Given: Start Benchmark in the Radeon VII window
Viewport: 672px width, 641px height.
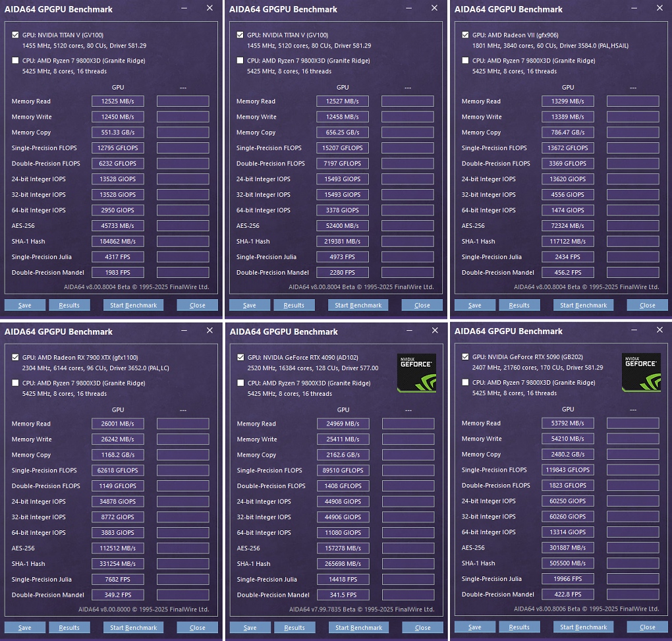Looking at the screenshot, I should click(x=583, y=305).
